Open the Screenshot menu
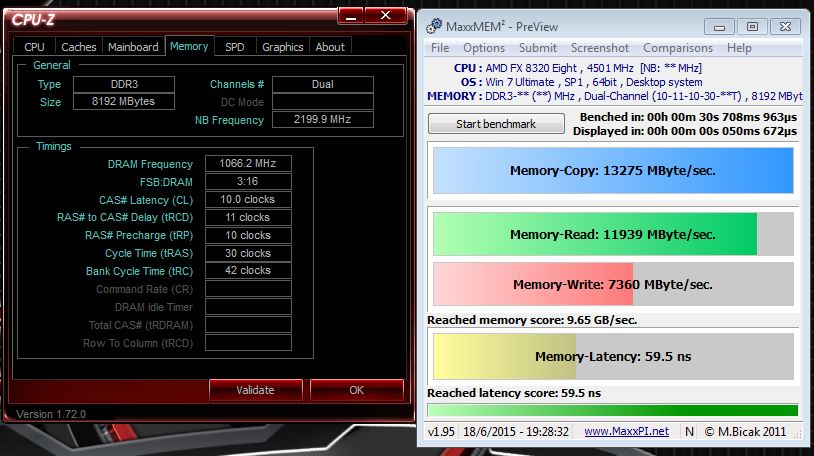Image resolution: width=814 pixels, height=456 pixels. click(x=600, y=48)
